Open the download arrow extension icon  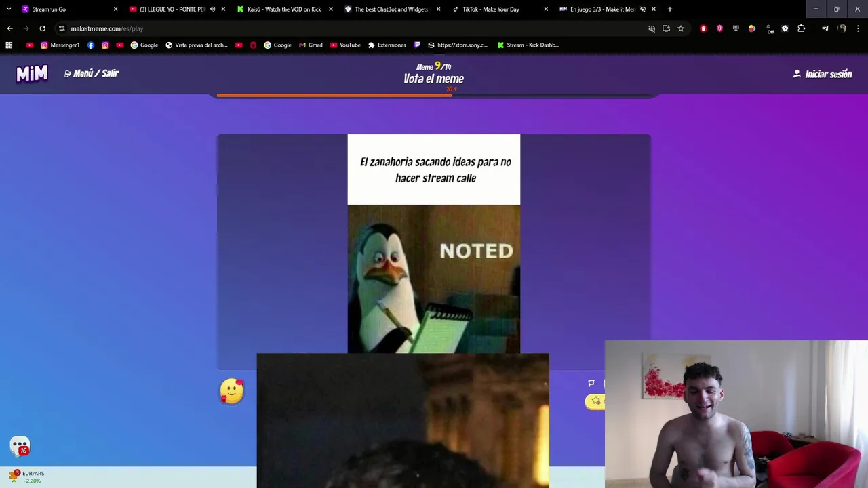pos(736,28)
